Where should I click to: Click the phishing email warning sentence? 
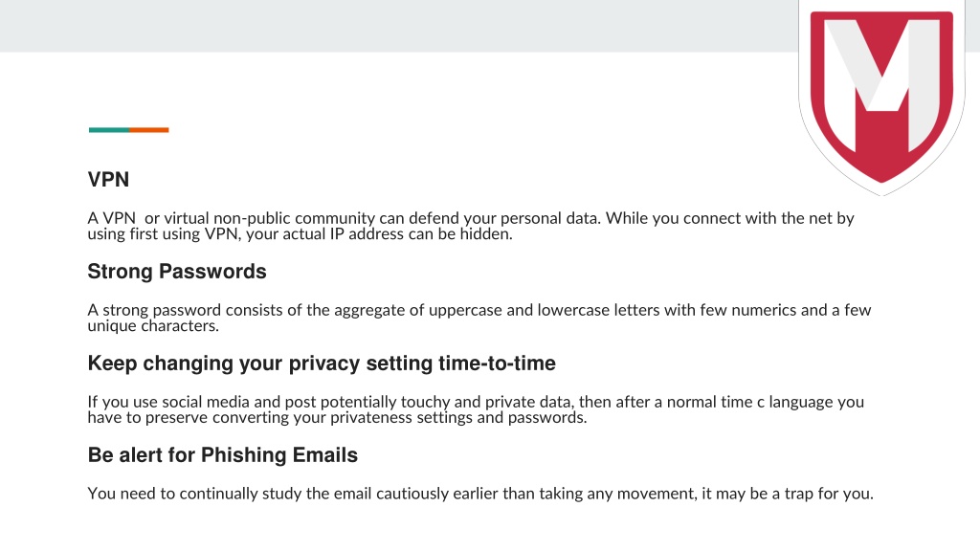point(480,494)
